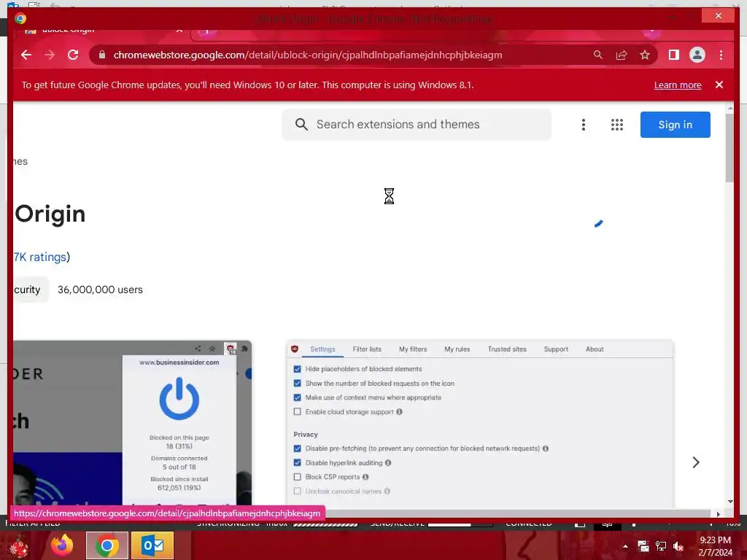Open the businessinsider popup screenshot thumbnail
Screen dimensions: 747x560
[133, 423]
